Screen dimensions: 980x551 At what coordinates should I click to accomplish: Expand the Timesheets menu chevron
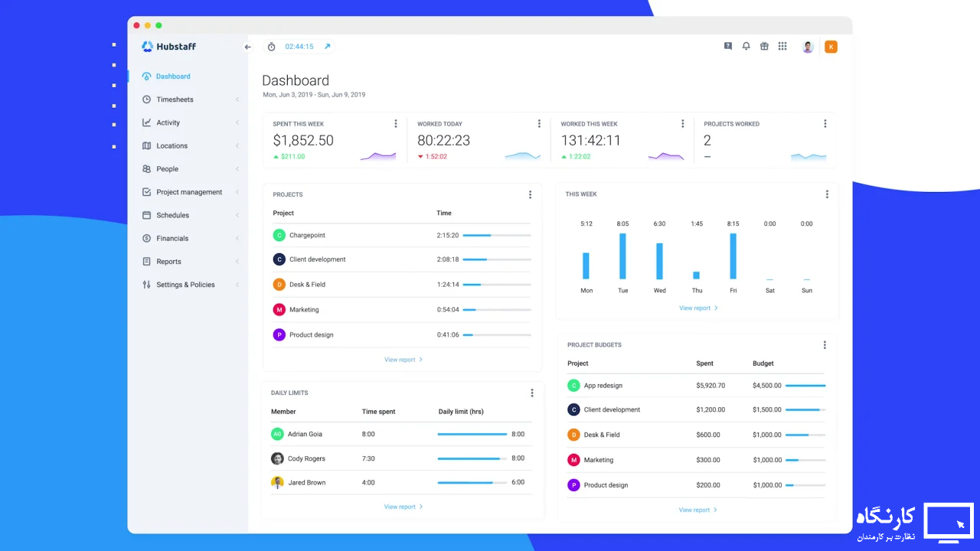pyautogui.click(x=237, y=99)
